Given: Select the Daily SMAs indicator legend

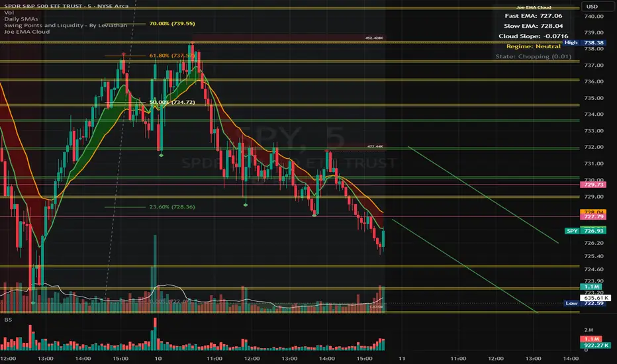Looking at the screenshot, I should coord(21,19).
